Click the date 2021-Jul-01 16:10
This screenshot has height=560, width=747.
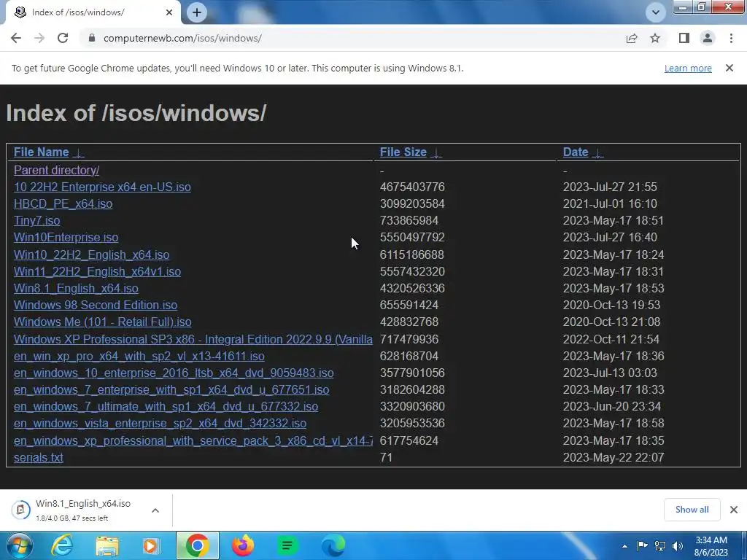610,204
